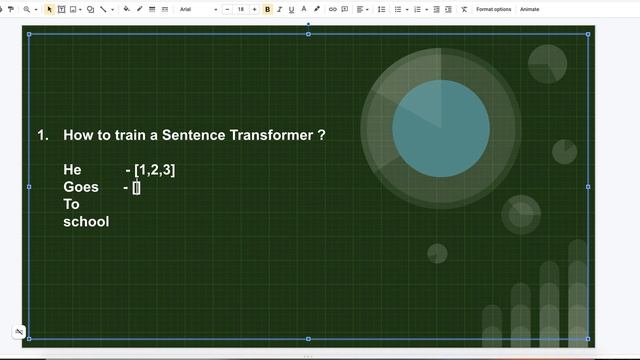Toggle the Bulleted list
This screenshot has width=640, height=360.
tap(398, 9)
